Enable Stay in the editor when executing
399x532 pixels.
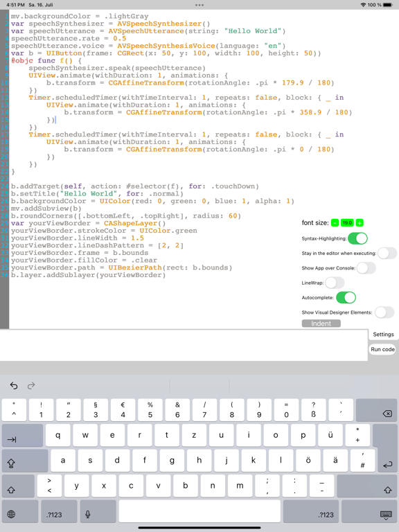coord(387,253)
